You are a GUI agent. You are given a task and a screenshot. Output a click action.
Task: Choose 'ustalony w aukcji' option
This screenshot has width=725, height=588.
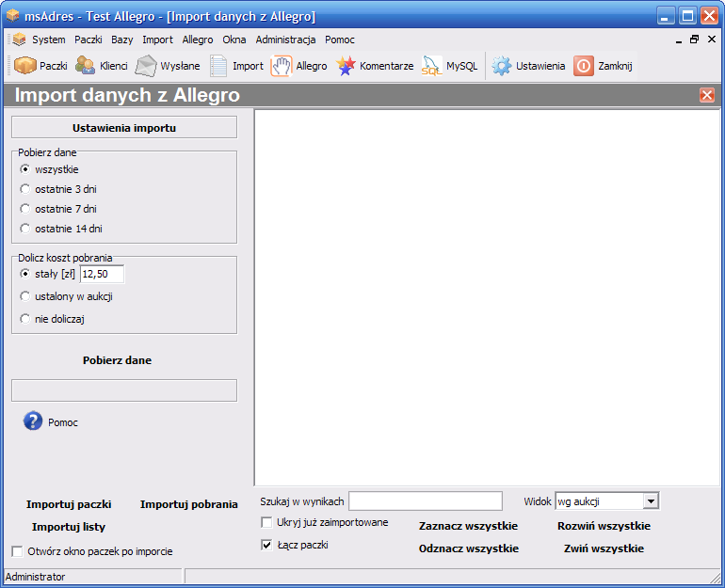(25, 296)
